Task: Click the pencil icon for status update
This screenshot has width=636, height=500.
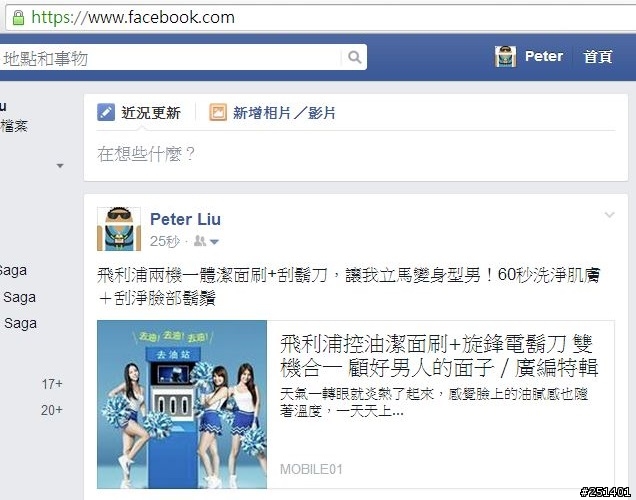Action: coord(106,112)
